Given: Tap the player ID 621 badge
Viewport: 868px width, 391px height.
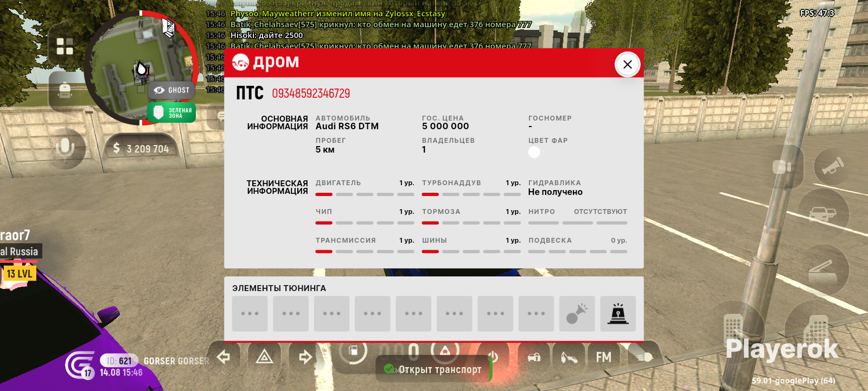Looking at the screenshot, I should [119, 361].
